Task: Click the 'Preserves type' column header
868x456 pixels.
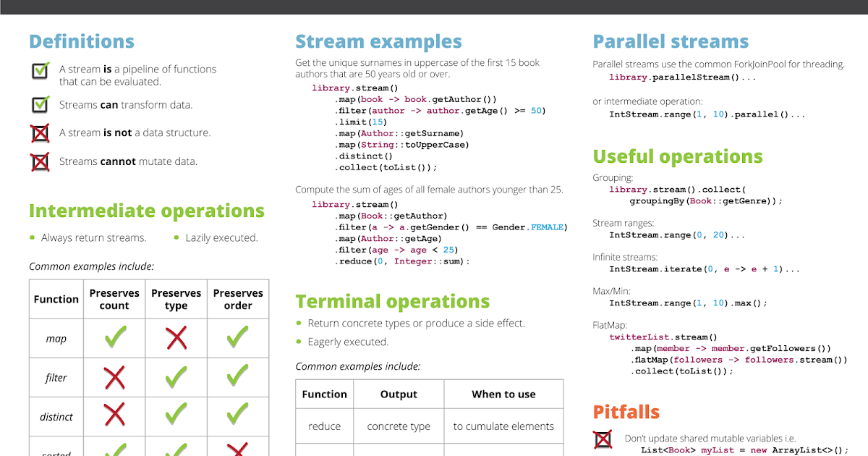Action: [176, 299]
